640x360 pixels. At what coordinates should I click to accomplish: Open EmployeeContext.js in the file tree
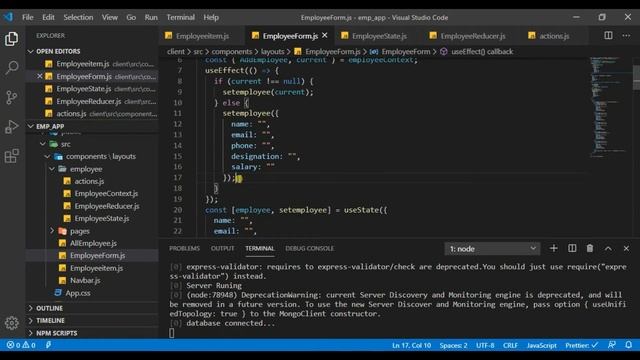(x=106, y=193)
